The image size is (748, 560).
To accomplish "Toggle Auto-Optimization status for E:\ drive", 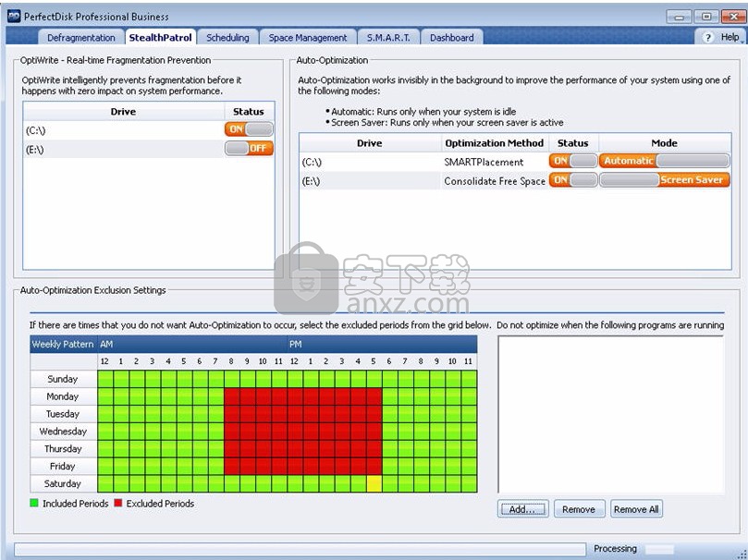I will click(x=573, y=180).
